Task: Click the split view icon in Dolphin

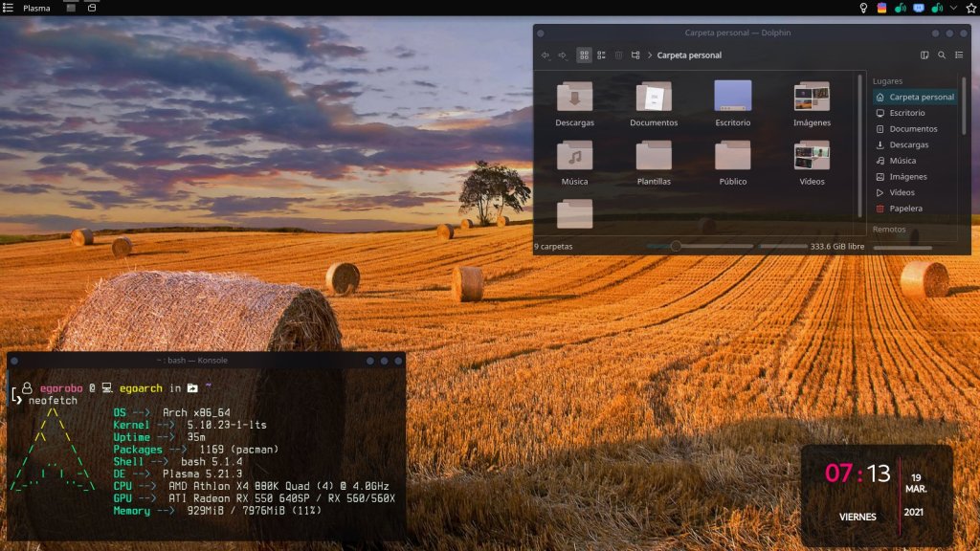Action: coord(924,55)
